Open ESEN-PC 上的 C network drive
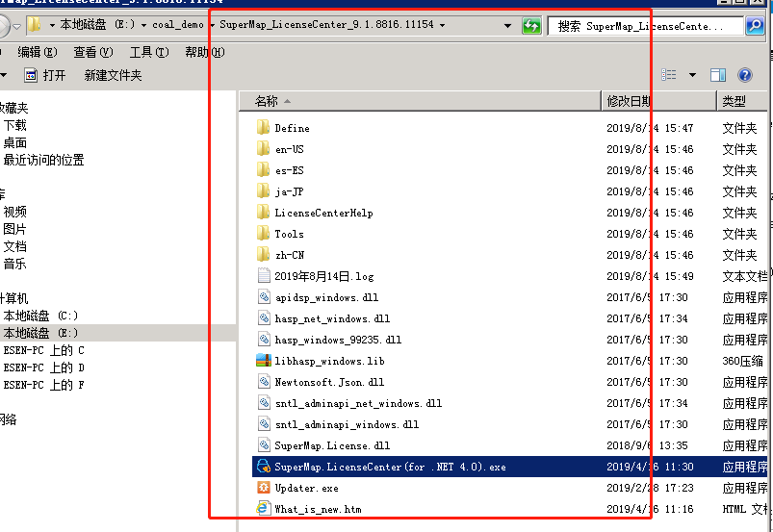This screenshot has height=532, width=773. click(x=43, y=350)
